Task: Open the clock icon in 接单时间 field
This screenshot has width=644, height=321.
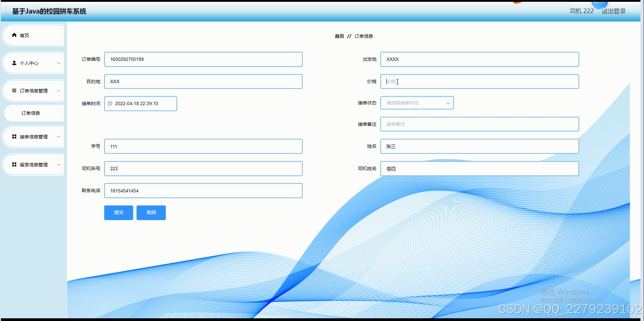Action: click(110, 103)
